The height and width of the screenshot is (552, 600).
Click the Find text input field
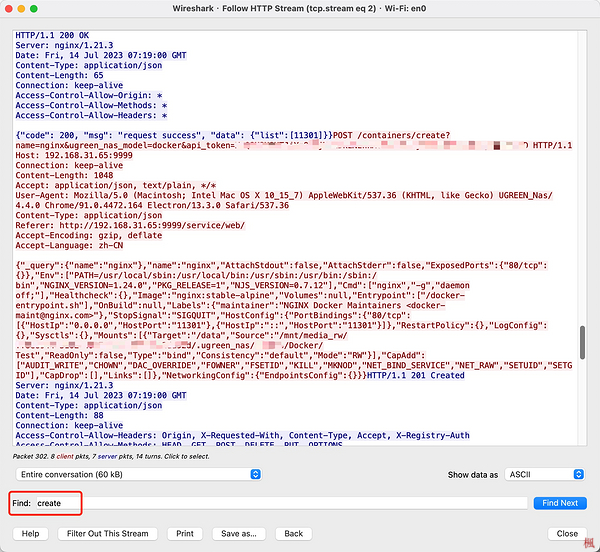tap(280, 503)
